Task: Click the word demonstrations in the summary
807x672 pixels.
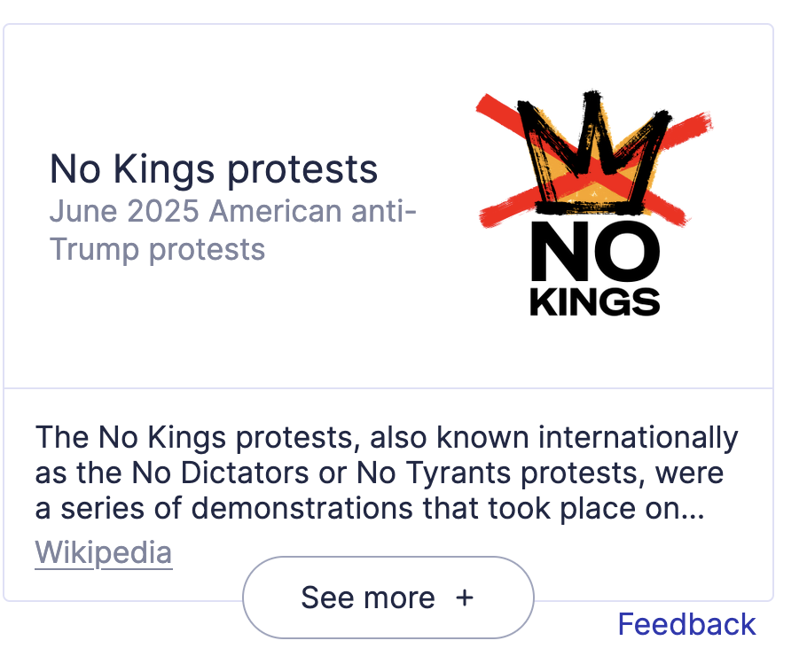Action: click(302, 508)
